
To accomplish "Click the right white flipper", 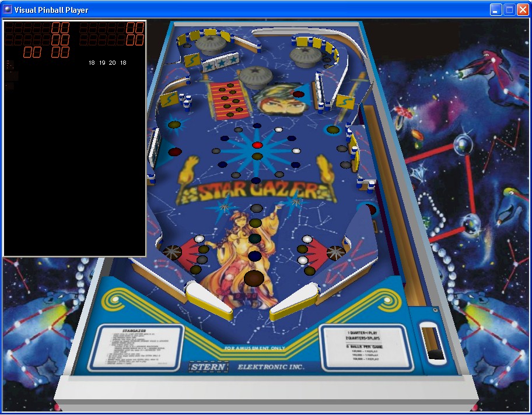I will [x=295, y=302].
